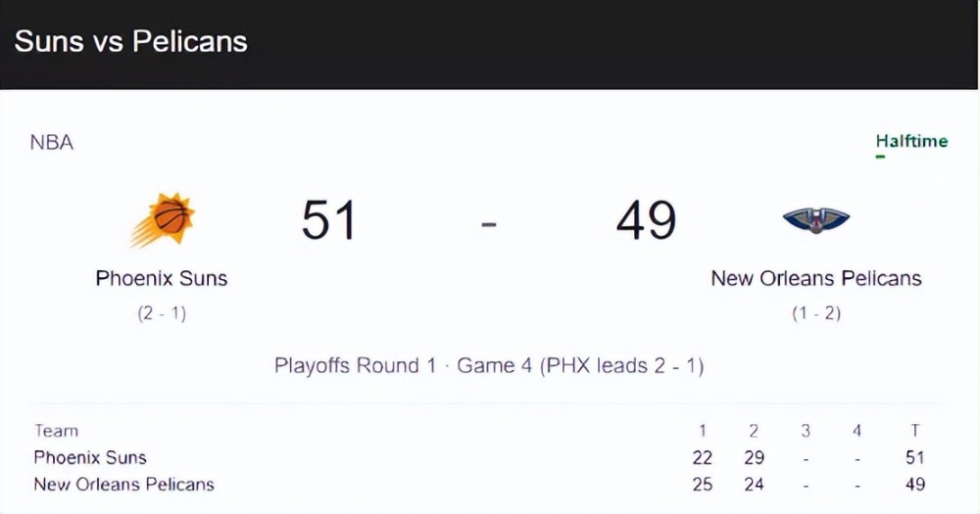Image resolution: width=980 pixels, height=514 pixels.
Task: Click the Halftime status label
Action: (911, 141)
